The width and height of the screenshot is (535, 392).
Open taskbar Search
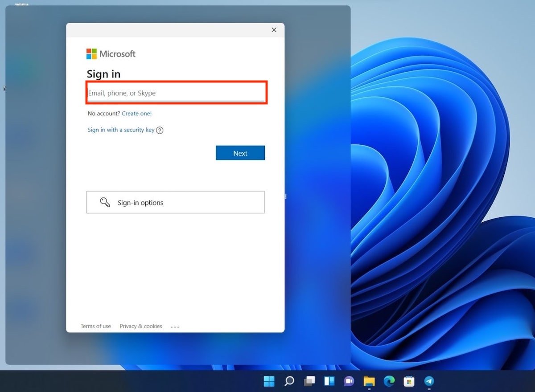(289, 381)
